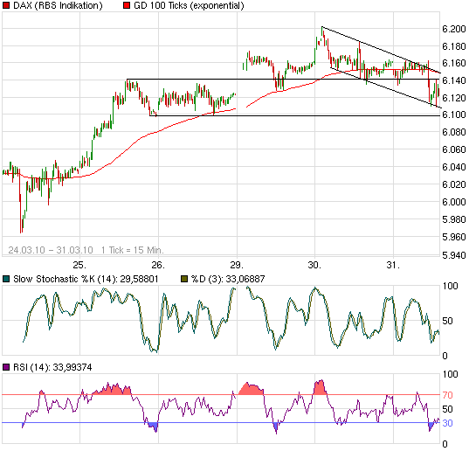Click the 6.140 price axis label
Viewport: 476px width, 451px height.
pos(454,80)
